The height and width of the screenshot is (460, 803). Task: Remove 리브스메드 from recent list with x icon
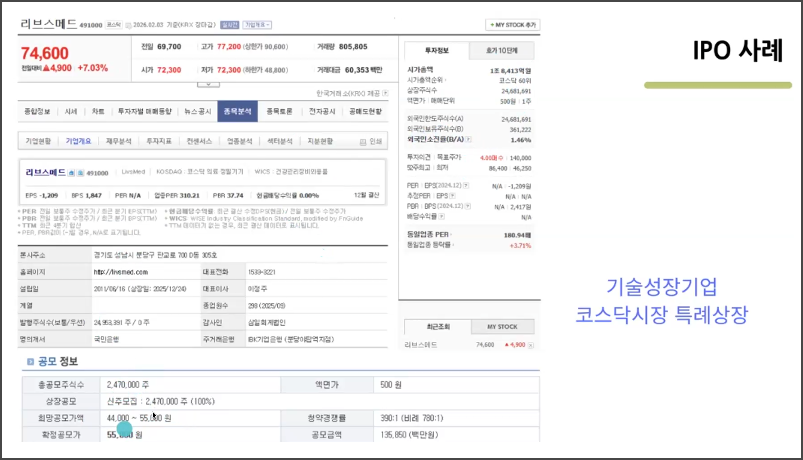click(531, 345)
